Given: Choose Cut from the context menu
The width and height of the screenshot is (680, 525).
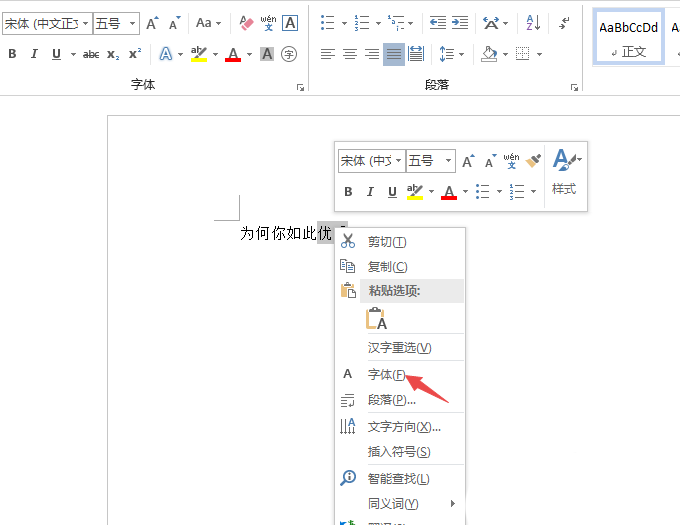Looking at the screenshot, I should coord(400,241).
